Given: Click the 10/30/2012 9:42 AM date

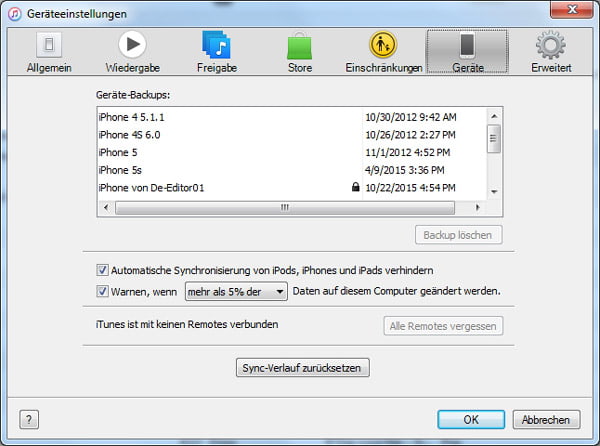Looking at the screenshot, I should click(411, 117).
